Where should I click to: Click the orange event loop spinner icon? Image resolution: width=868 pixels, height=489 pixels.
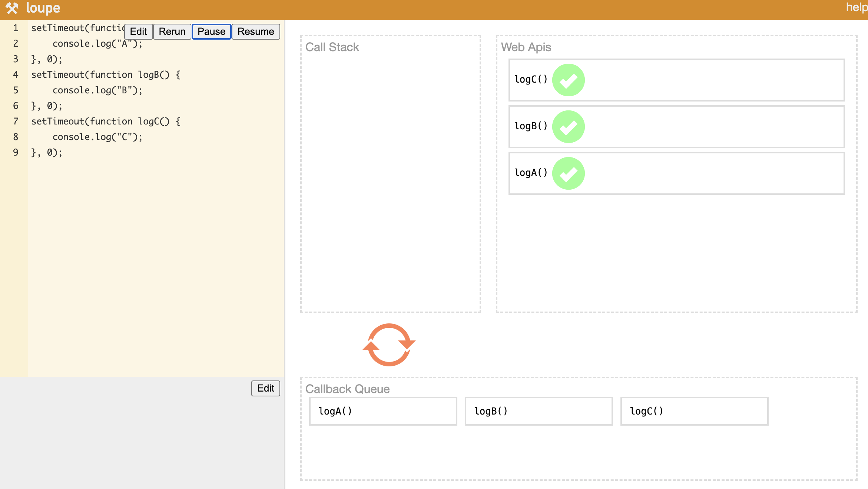(x=389, y=345)
